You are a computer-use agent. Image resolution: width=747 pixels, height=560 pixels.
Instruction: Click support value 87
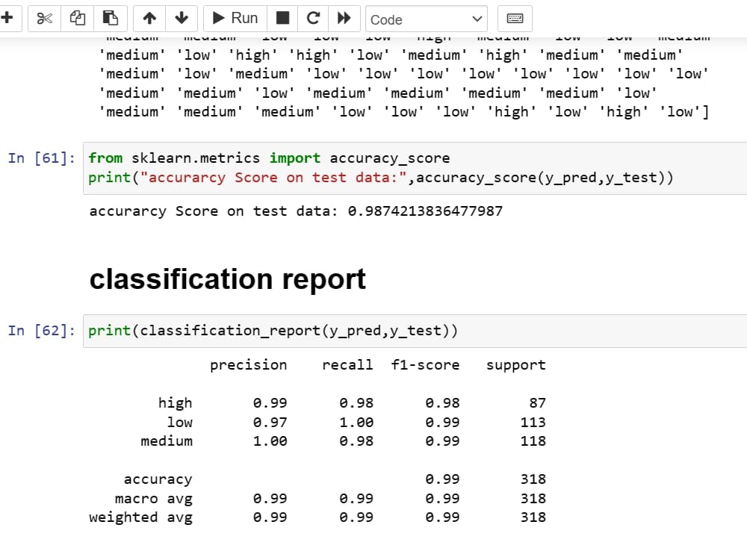tap(538, 403)
